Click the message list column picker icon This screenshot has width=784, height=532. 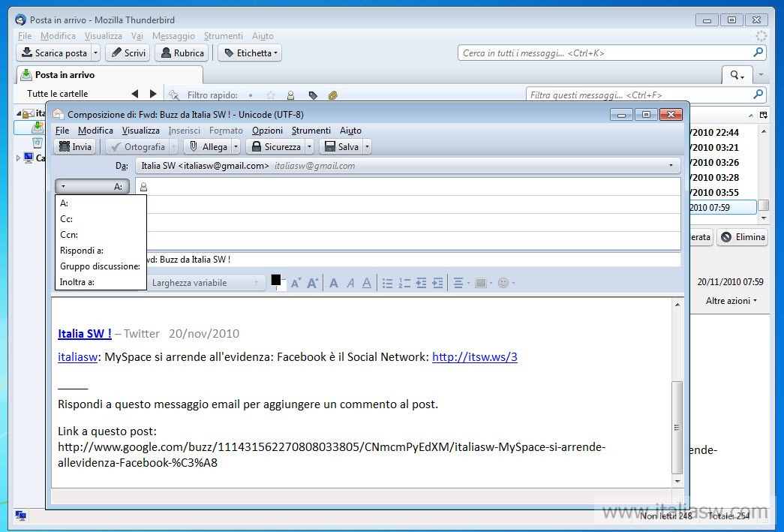tap(763, 115)
